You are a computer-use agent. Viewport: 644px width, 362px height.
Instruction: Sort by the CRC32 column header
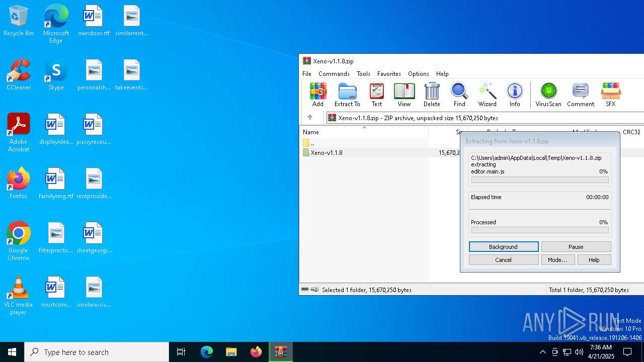click(631, 132)
